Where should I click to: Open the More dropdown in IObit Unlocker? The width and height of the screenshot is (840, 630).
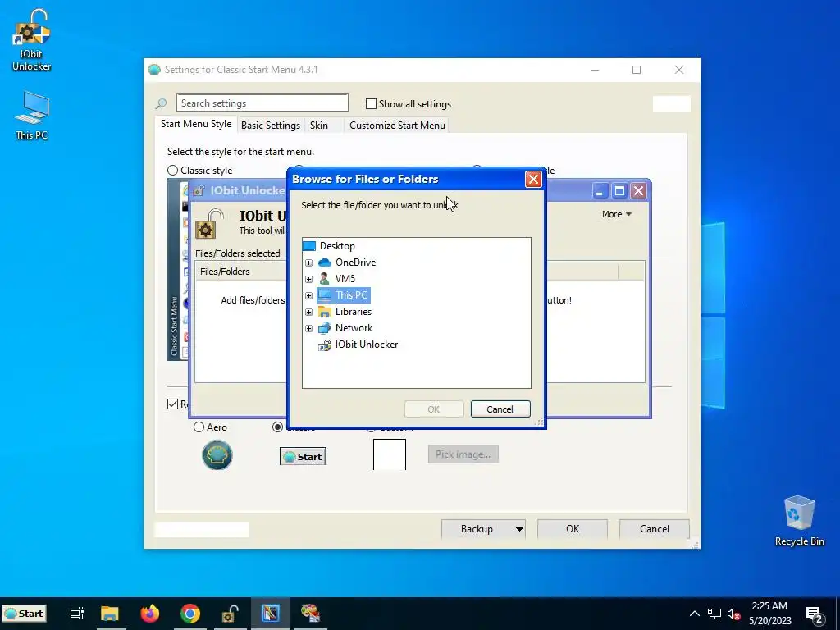coord(617,214)
